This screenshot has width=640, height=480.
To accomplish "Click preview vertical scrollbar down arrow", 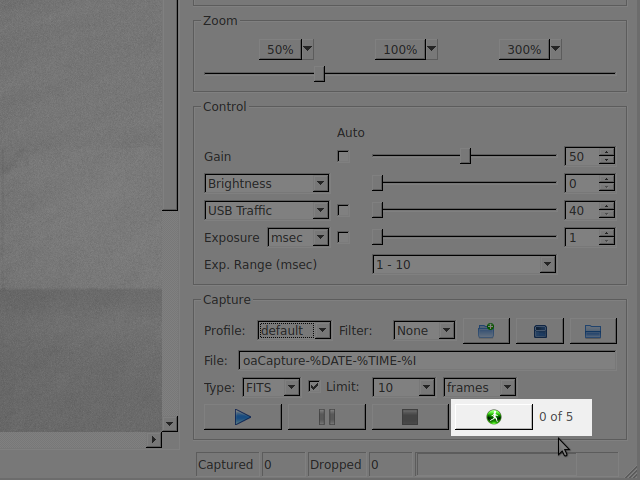I will 169,424.
